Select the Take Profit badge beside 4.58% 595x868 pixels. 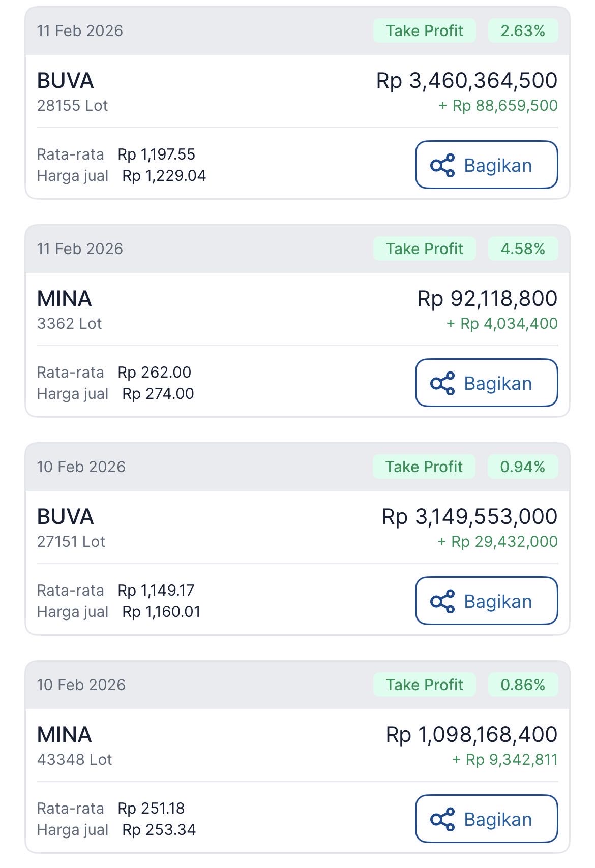point(424,249)
